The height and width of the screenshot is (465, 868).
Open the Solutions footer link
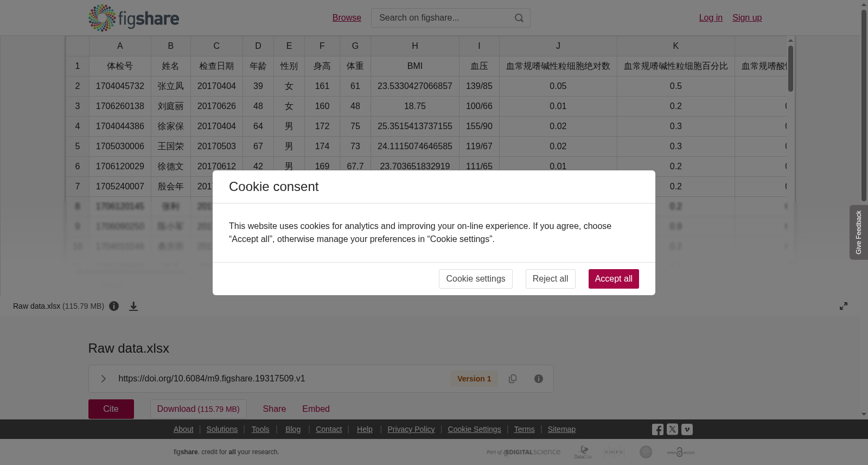coord(222,429)
